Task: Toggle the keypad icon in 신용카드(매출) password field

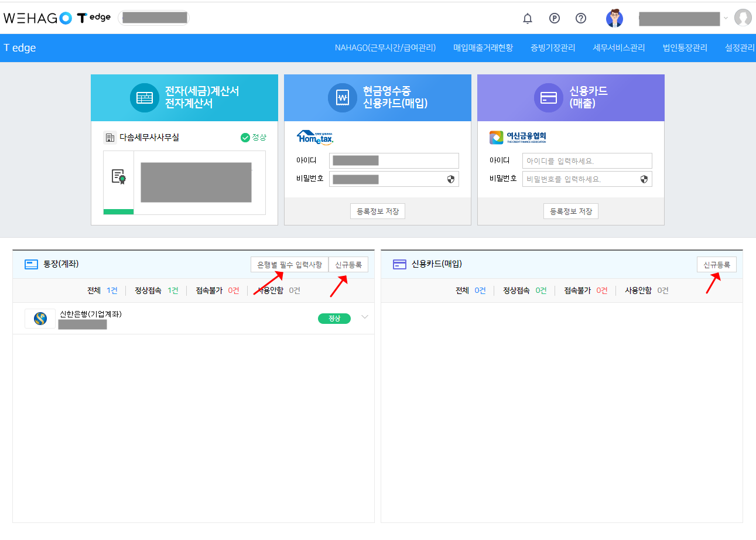Action: pos(644,179)
